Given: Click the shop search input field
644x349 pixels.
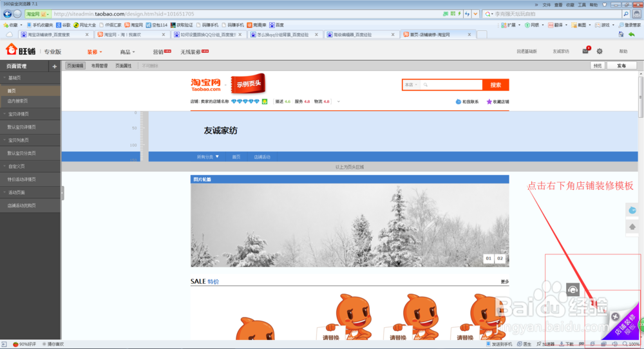Looking at the screenshot, I should tap(451, 84).
